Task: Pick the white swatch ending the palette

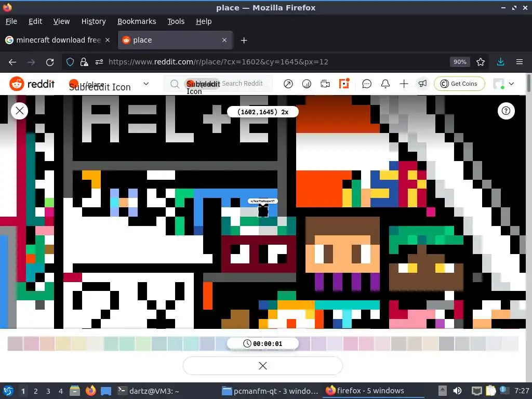Action: pos(510,344)
